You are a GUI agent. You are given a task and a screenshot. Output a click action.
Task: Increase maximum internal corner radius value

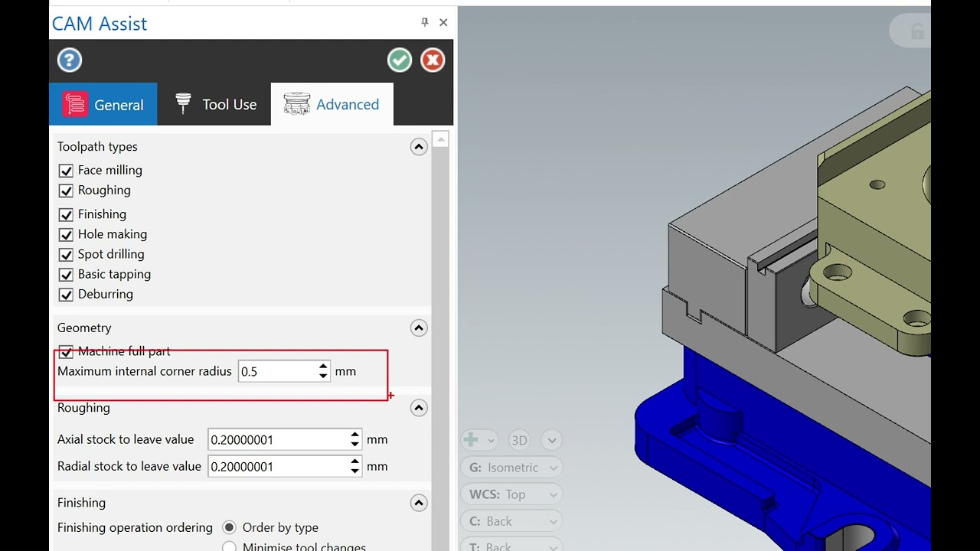click(323, 367)
